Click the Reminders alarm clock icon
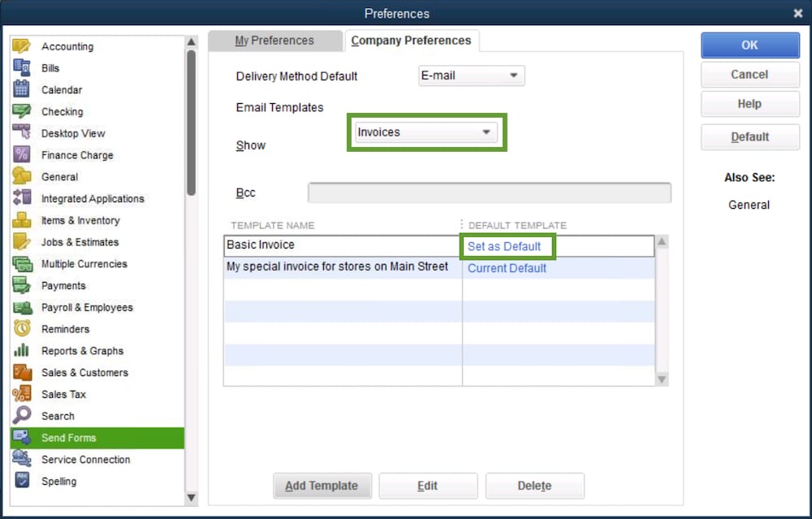This screenshot has height=519, width=812. tap(22, 329)
